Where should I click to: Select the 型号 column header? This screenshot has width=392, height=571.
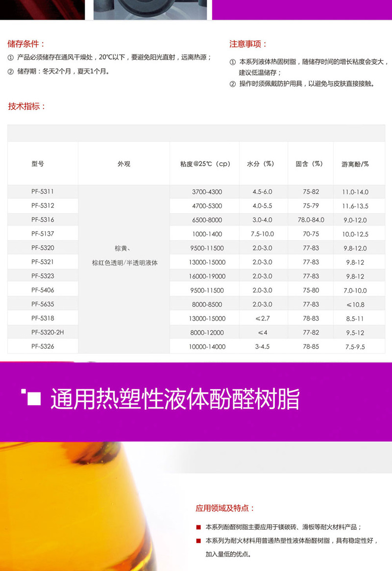pyautogui.click(x=38, y=164)
